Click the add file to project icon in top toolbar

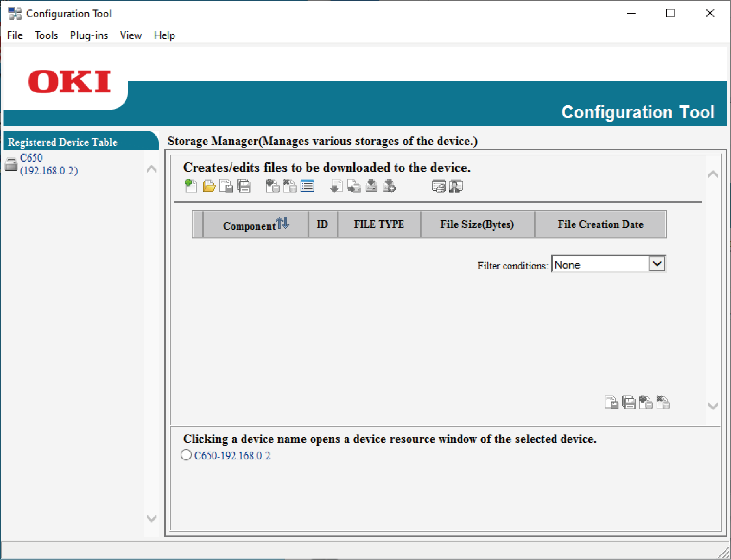273,186
